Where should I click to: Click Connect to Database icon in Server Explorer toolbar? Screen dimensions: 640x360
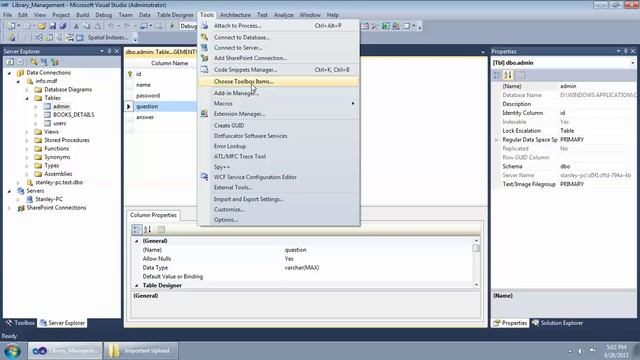click(34, 62)
